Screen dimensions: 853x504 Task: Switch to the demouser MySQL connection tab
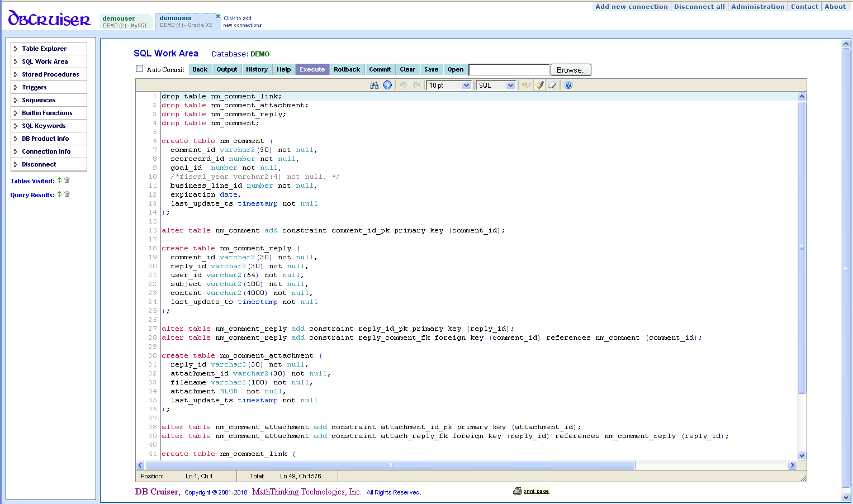(x=125, y=21)
